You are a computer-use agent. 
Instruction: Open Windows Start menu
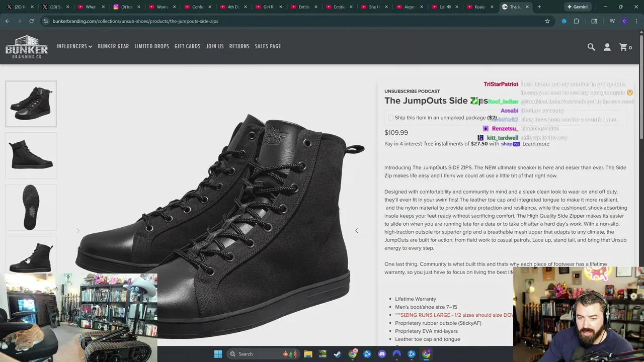tap(218, 354)
